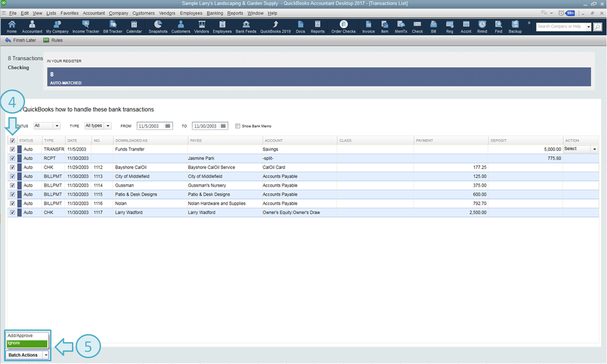The width and height of the screenshot is (607, 364).
Task: Open the Reports menu
Action: point(235,13)
